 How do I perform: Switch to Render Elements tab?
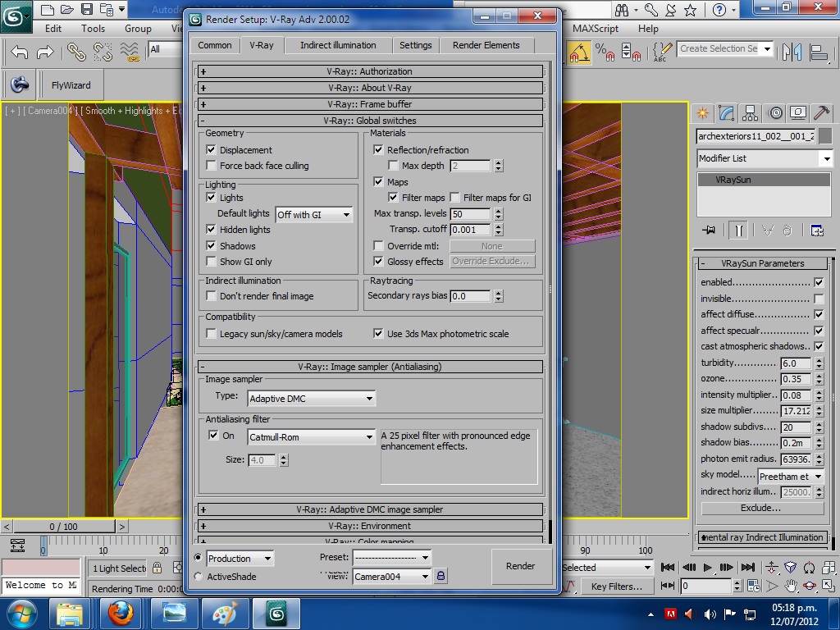click(486, 45)
